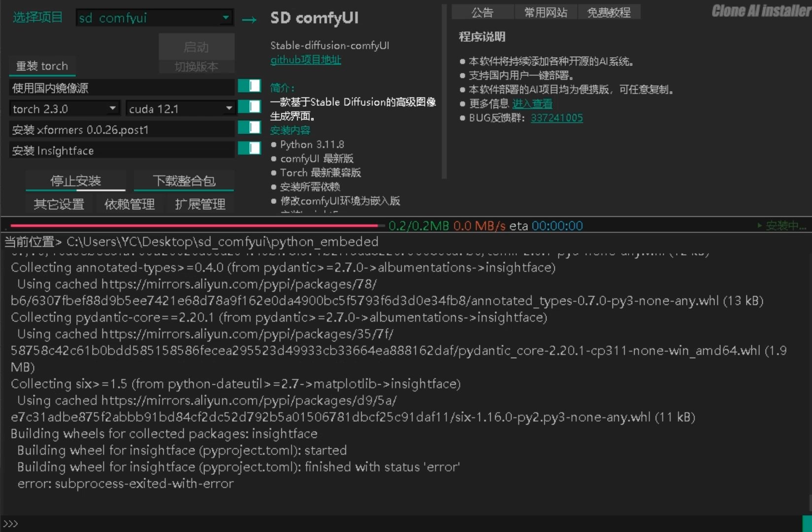The width and height of the screenshot is (812, 532).
Task: Open the 扩展管理 extension management tab
Action: pyautogui.click(x=200, y=204)
